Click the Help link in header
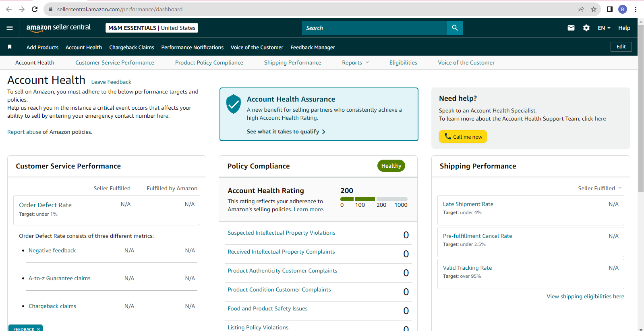This screenshot has height=331, width=644. coord(624,28)
